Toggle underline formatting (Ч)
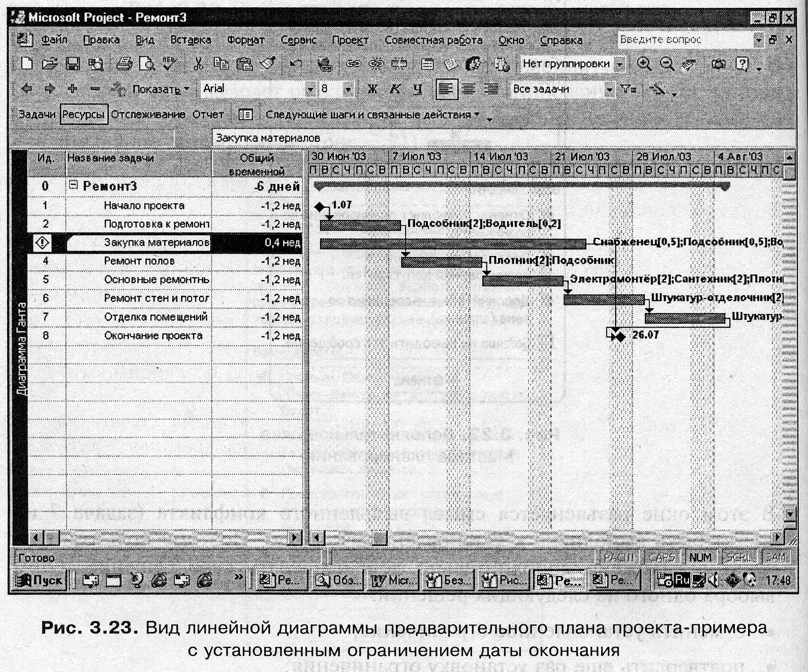This screenshot has height=672, width=808. tap(418, 89)
